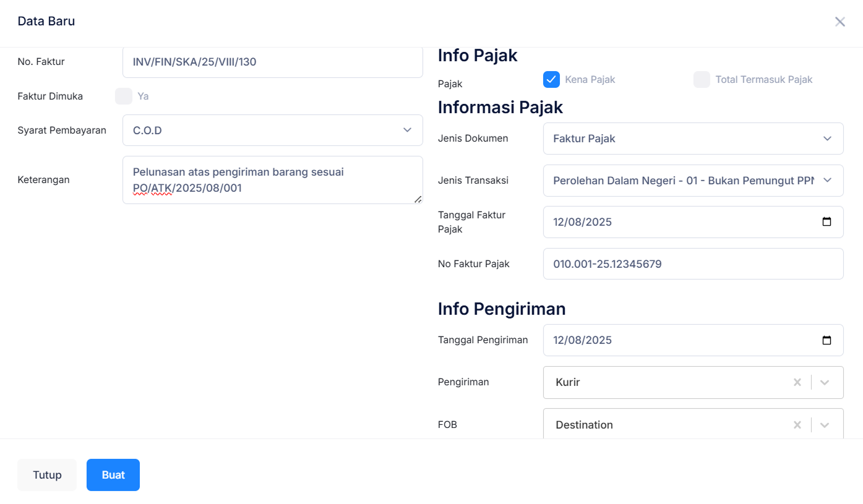Click the Tutup button
863x504 pixels.
pos(46,475)
